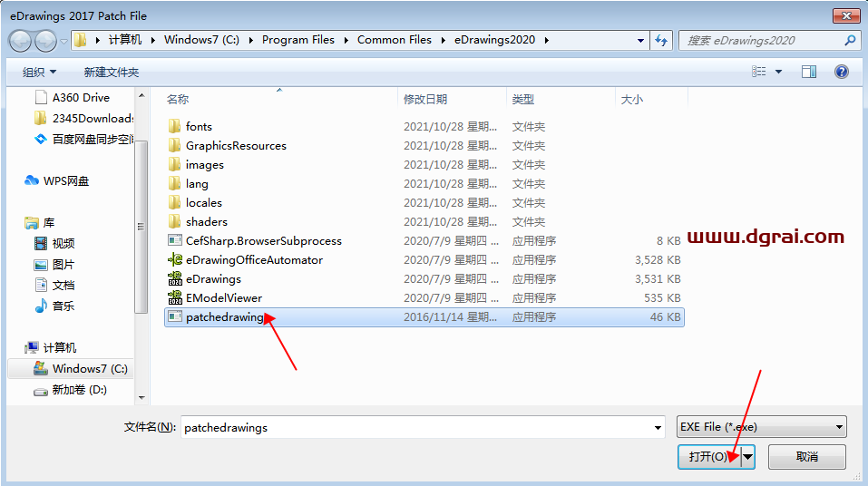Click the 3,531 KB size of eDrawings

(658, 279)
